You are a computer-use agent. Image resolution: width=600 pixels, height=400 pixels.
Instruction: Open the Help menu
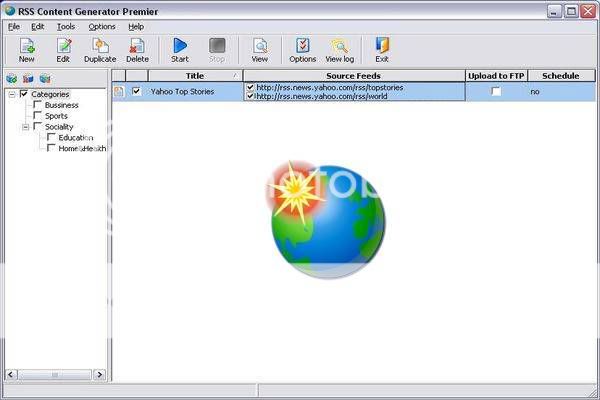pos(136,26)
